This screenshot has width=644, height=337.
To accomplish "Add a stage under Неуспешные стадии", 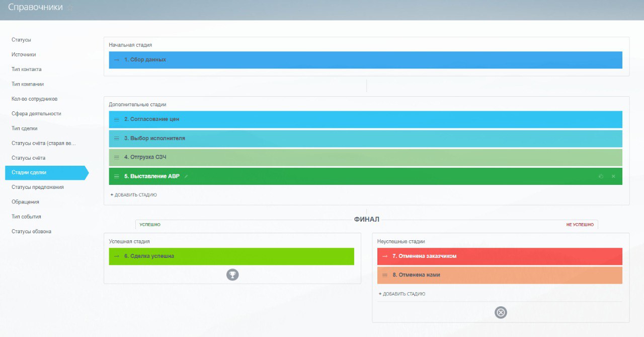I will (x=401, y=294).
